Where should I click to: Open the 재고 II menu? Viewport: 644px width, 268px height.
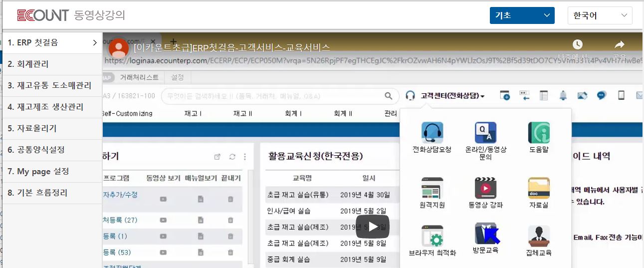coord(242,113)
